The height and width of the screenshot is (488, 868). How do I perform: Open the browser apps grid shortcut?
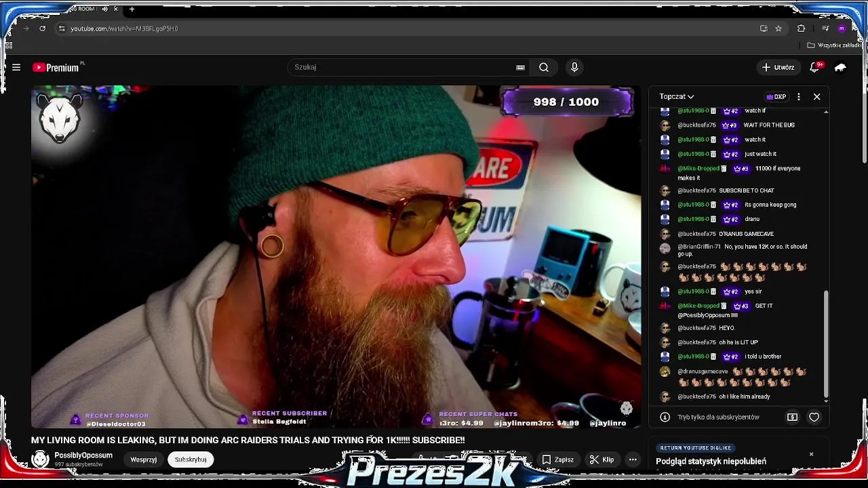click(x=9, y=45)
